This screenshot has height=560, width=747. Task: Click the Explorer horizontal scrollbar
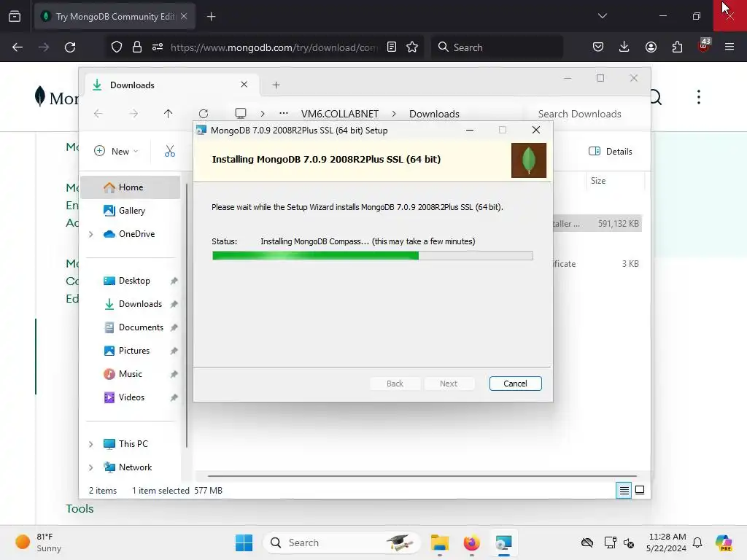[x=422, y=475]
